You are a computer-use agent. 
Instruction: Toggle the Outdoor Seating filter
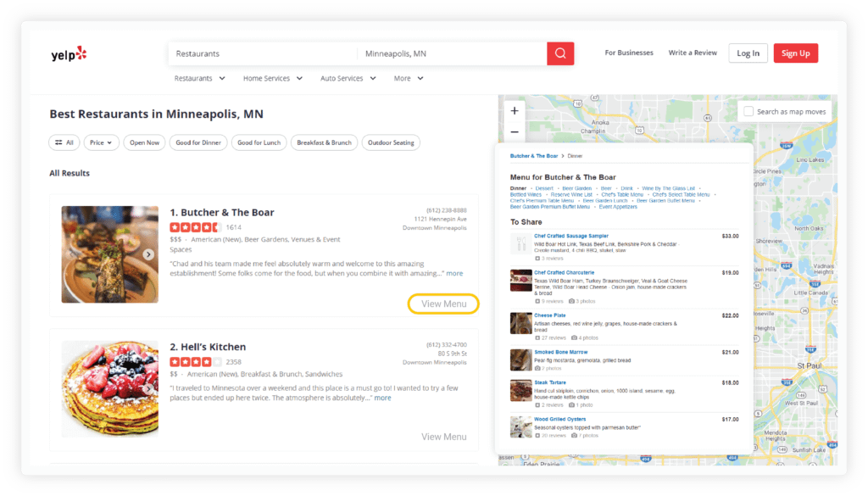391,142
